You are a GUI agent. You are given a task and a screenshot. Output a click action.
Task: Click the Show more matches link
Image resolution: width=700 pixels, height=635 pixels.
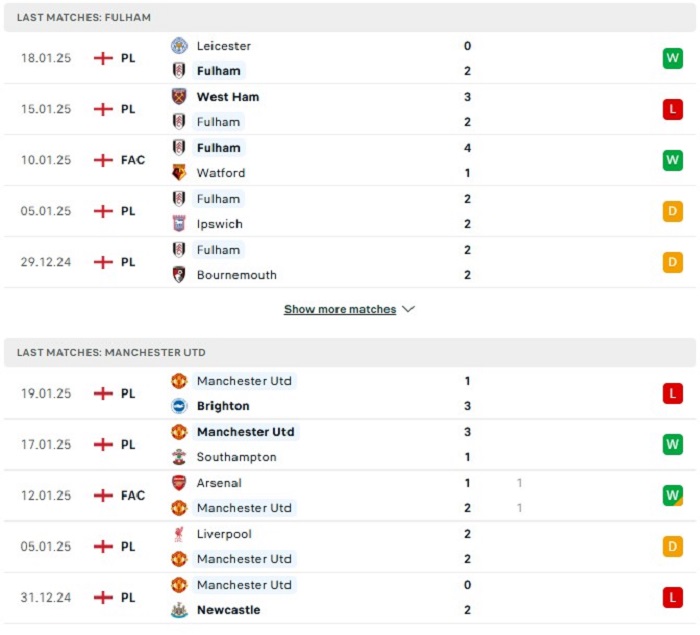pyautogui.click(x=340, y=309)
